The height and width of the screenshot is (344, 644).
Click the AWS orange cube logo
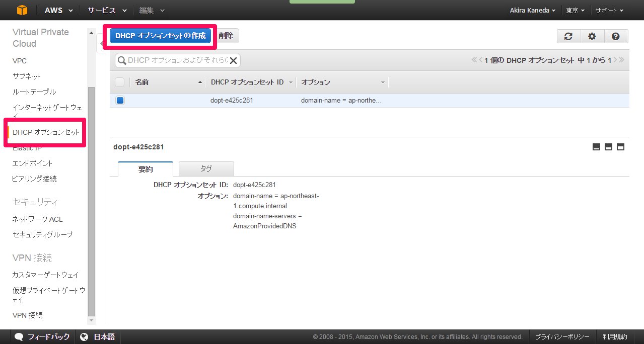tap(23, 10)
